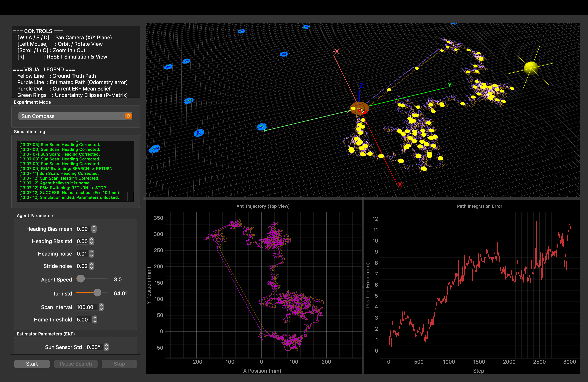Click the Start button
Screen dimensions: 588x382
(x=32, y=364)
